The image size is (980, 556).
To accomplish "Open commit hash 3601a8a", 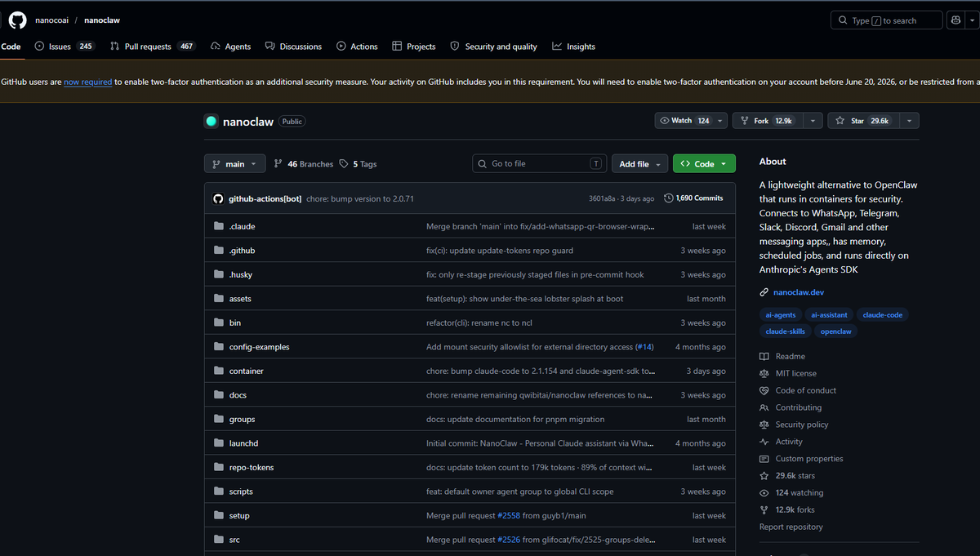I will tap(604, 198).
